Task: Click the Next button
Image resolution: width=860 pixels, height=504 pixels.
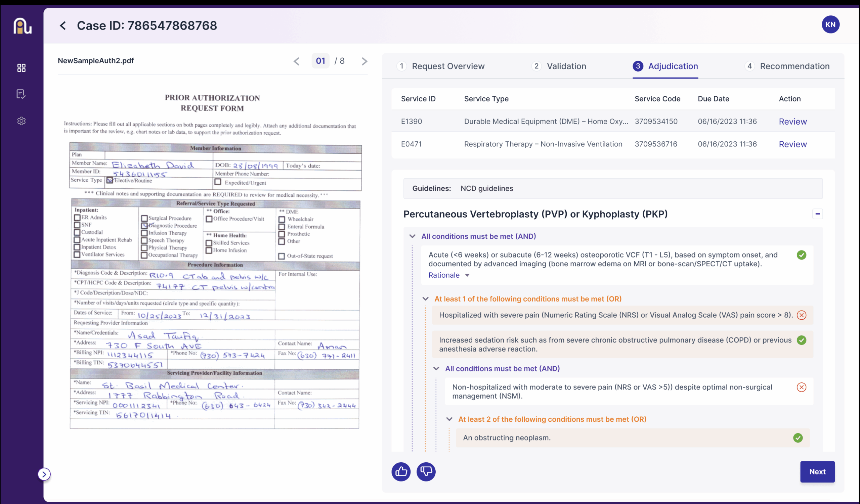Action: [817, 472]
